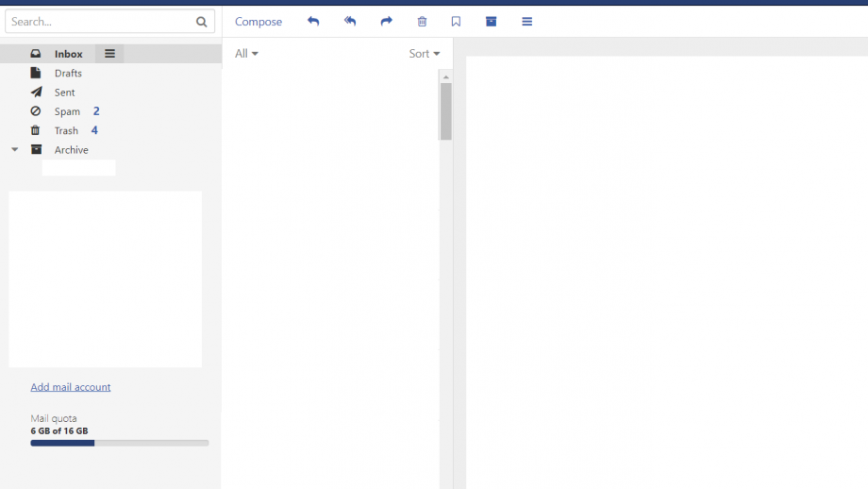Click the Delete trash icon in toolbar

(422, 21)
